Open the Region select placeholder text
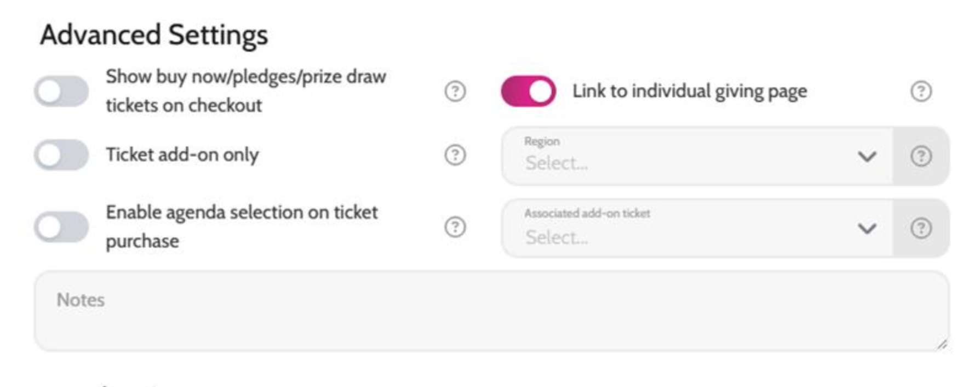This screenshot has height=387, width=980. coord(557,163)
